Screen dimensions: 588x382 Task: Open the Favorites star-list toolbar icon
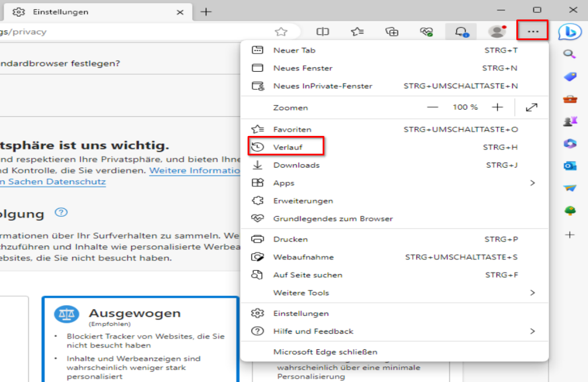pos(358,32)
